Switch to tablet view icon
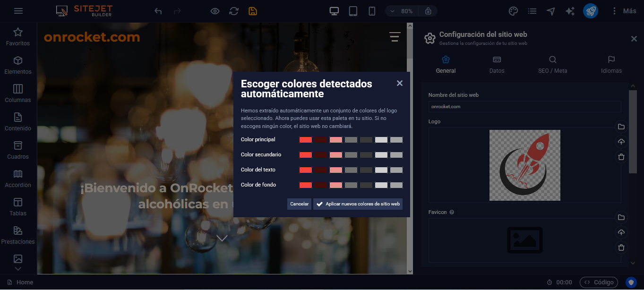644x290 pixels. [353, 11]
